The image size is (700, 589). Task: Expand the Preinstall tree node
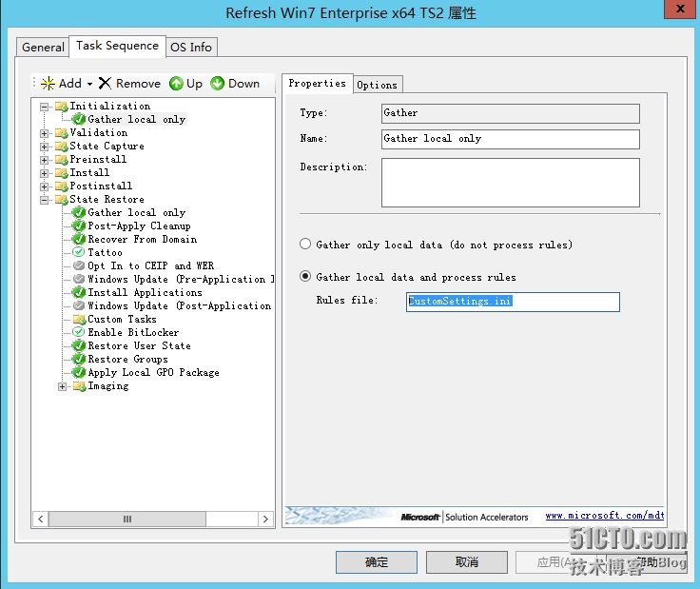(x=44, y=160)
